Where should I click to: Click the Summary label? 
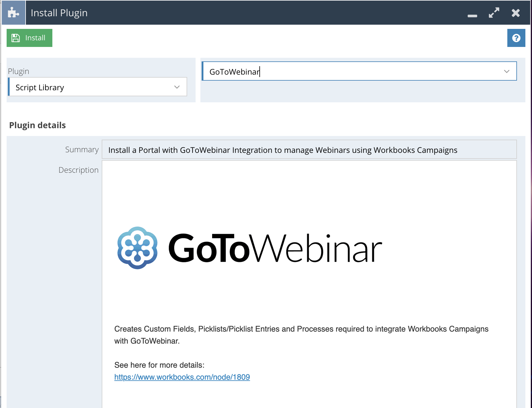click(x=82, y=150)
